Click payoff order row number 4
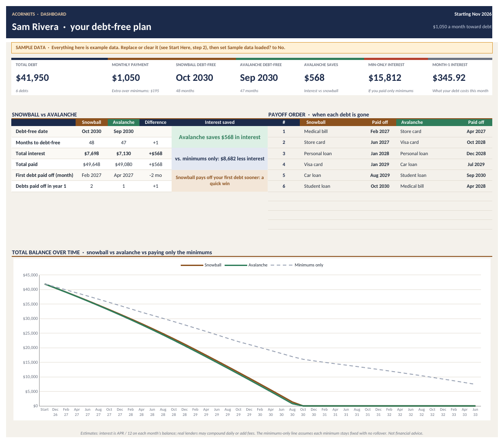This screenshot has height=442, width=504. click(284, 164)
